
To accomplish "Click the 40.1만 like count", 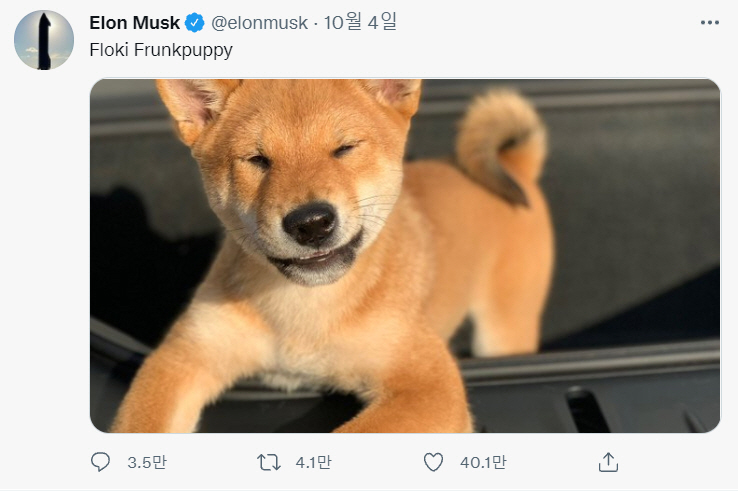I will [484, 463].
